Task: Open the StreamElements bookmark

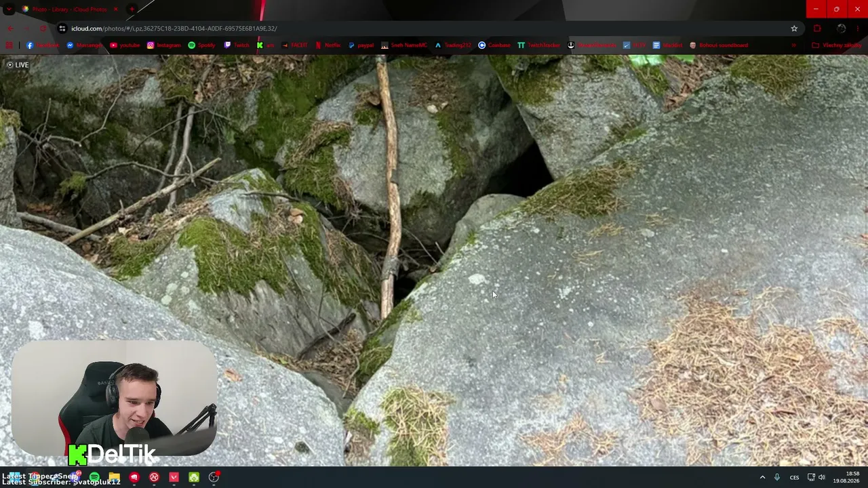Action: coord(592,45)
